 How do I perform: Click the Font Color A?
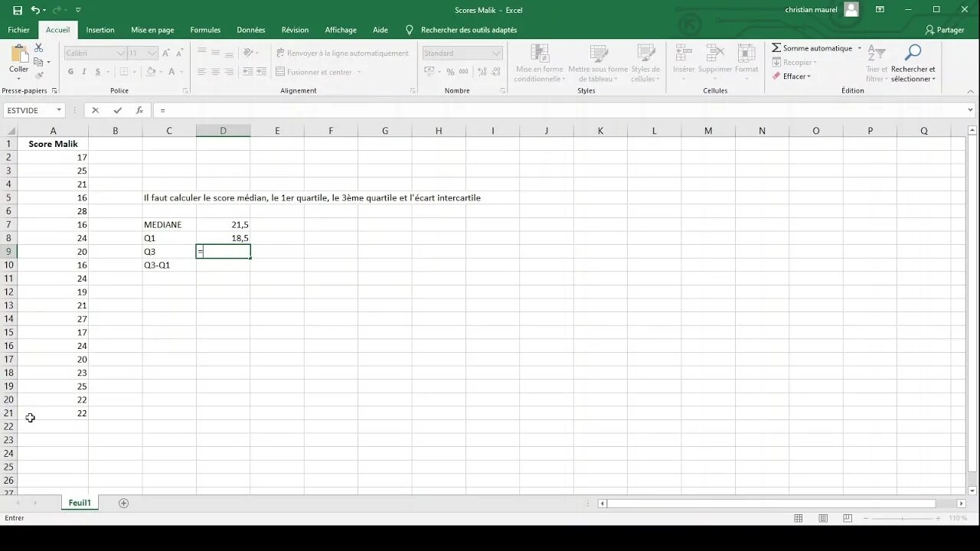click(x=171, y=72)
